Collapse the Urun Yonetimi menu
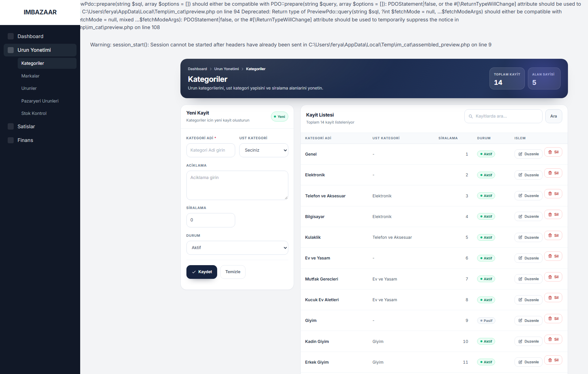The width and height of the screenshot is (588, 374). [x=40, y=50]
